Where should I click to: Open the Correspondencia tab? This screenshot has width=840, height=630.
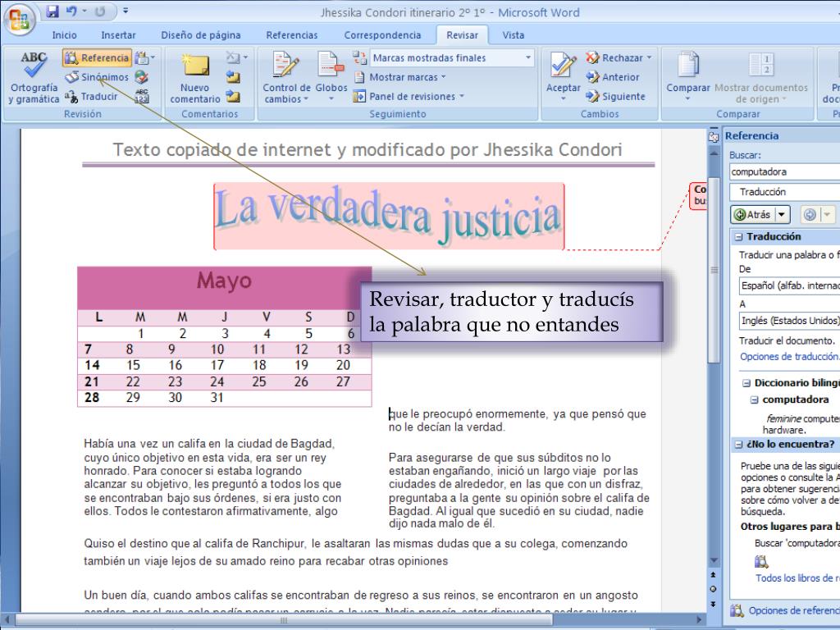(x=382, y=35)
